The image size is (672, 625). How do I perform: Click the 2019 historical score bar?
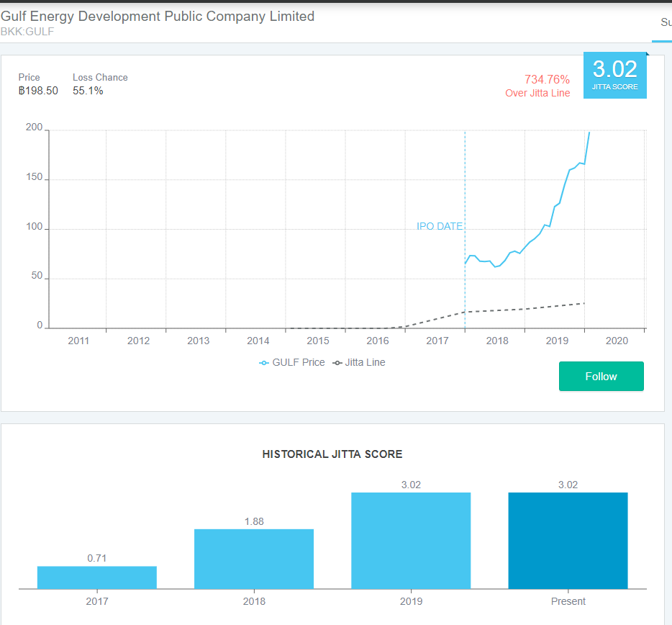[x=411, y=541]
